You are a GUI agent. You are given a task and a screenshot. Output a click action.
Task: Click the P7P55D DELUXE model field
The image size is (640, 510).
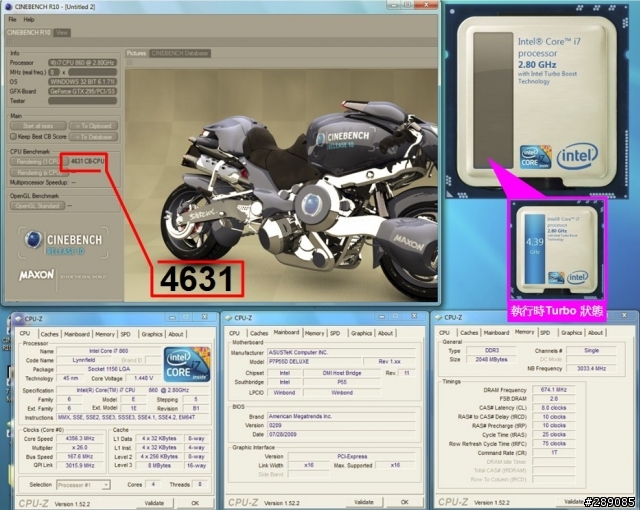[314, 362]
